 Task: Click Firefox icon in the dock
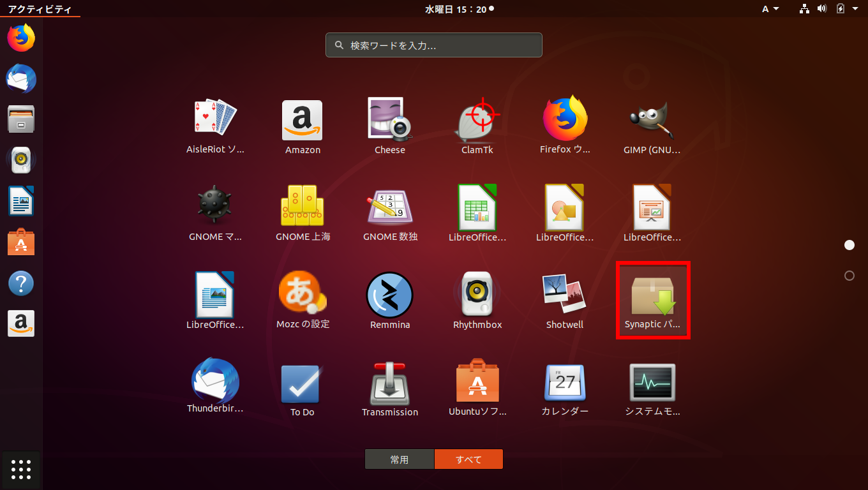coord(21,38)
